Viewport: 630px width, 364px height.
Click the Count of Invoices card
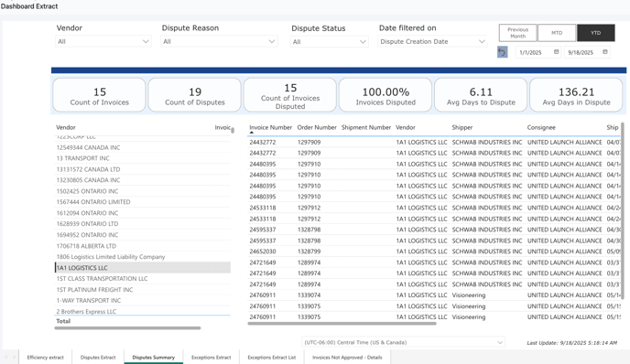point(99,95)
